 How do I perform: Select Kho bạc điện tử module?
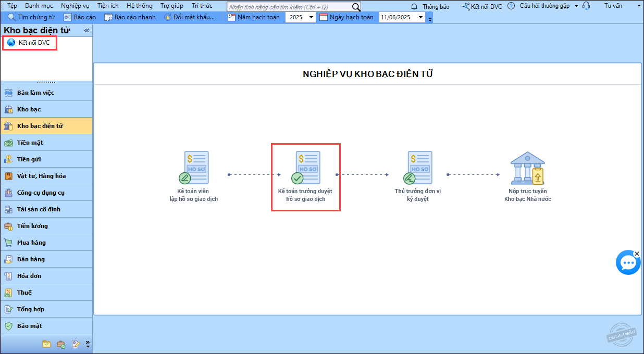click(46, 126)
